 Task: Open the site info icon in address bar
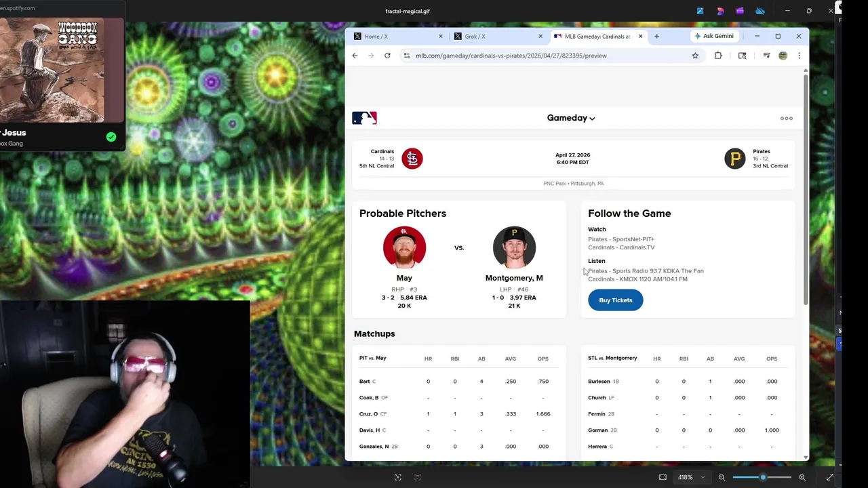pyautogui.click(x=406, y=56)
